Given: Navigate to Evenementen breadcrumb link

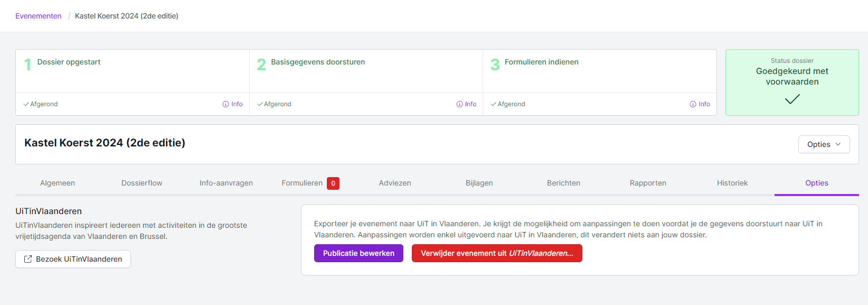Looking at the screenshot, I should (x=39, y=16).
